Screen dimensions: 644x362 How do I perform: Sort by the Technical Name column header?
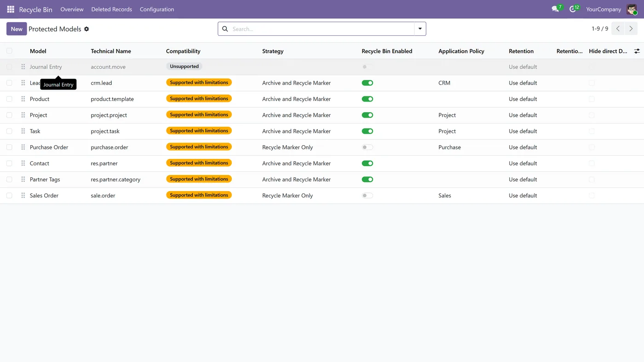point(111,51)
